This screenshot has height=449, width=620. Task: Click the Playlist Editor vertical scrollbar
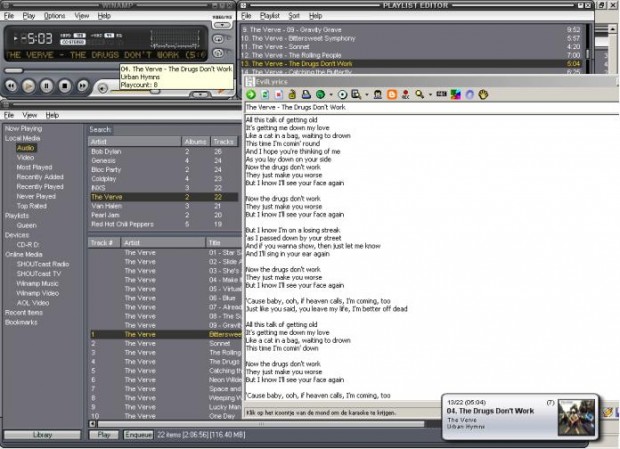pos(588,49)
